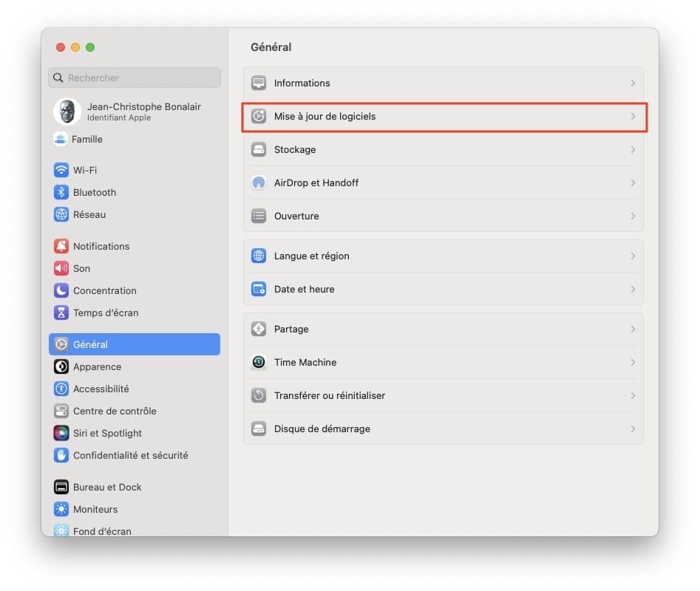Open Jean-Christophe Bonalair Identifiant Apple
700x591 pixels.
pos(135,112)
